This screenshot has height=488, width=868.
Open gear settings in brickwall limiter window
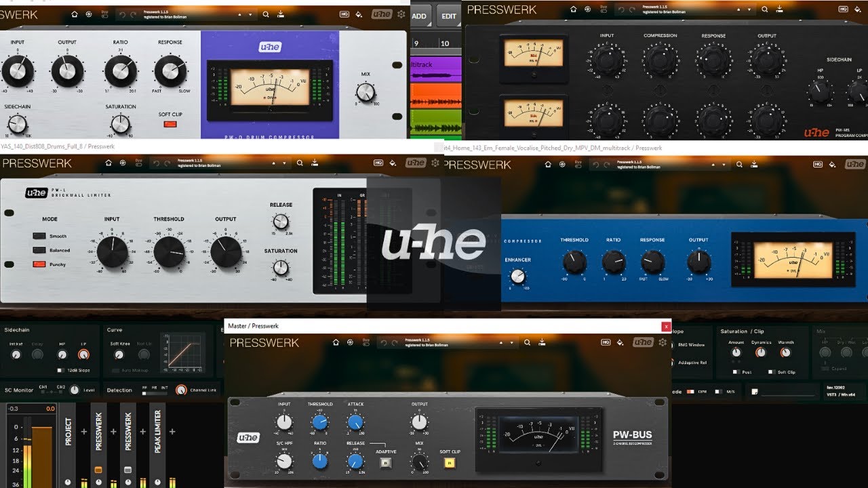pyautogui.click(x=435, y=163)
